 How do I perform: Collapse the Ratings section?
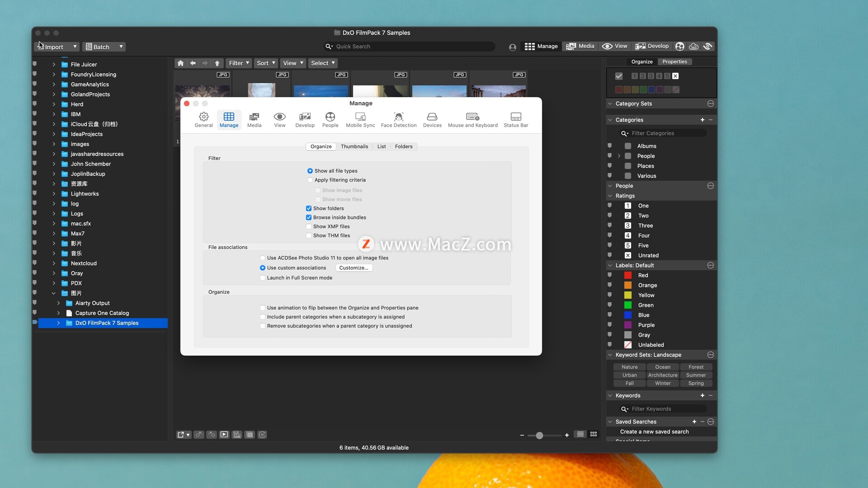(610, 196)
